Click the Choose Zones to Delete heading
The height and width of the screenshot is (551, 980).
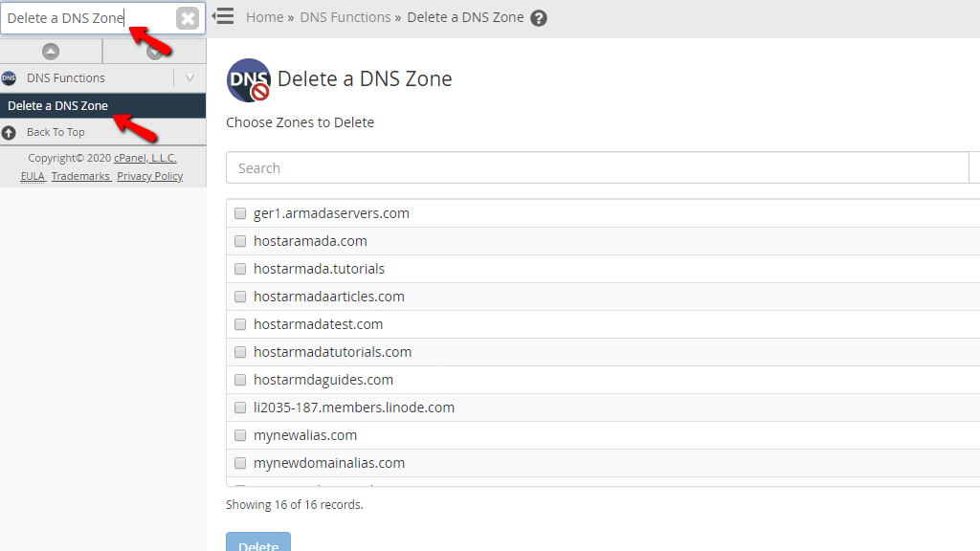point(300,122)
